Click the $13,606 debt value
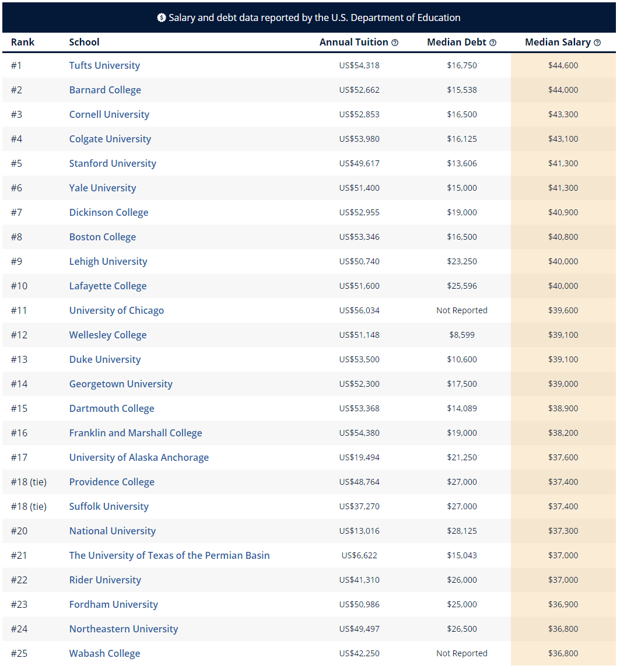Viewport: 620px width, 672px height. point(462,163)
